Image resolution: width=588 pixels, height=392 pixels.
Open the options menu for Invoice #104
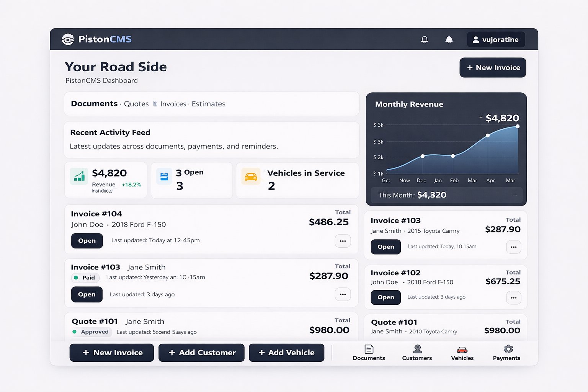click(343, 241)
